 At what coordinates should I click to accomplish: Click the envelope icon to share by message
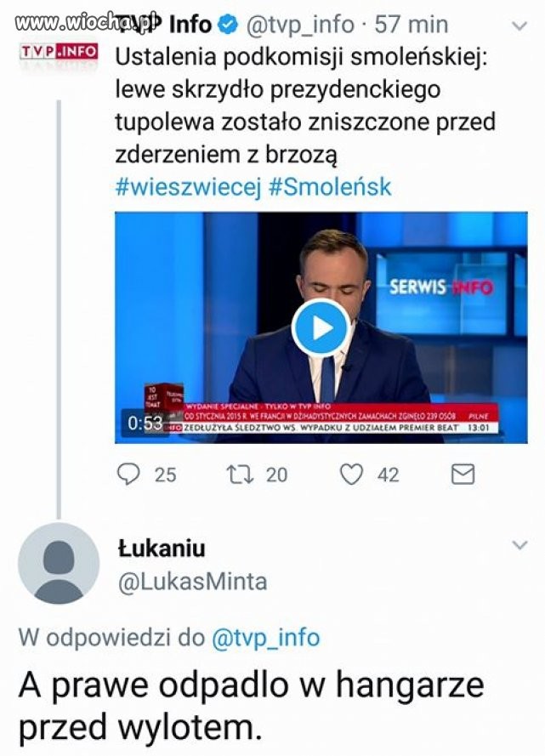point(463,474)
